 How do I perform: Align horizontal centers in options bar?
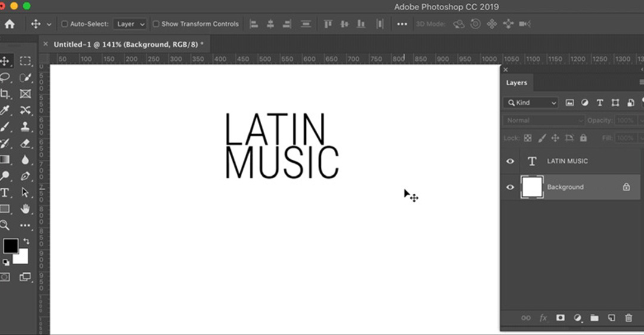click(270, 24)
